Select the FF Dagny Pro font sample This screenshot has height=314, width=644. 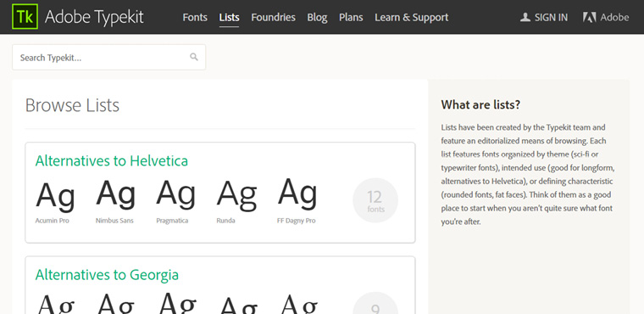point(297,193)
